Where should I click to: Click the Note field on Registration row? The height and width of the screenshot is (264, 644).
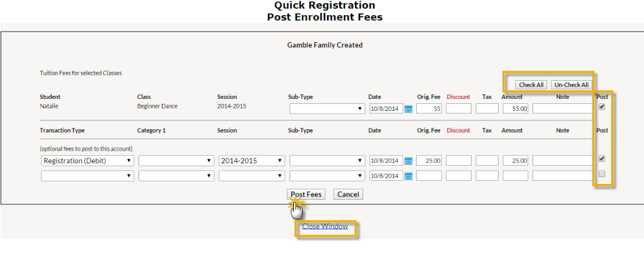tap(563, 161)
